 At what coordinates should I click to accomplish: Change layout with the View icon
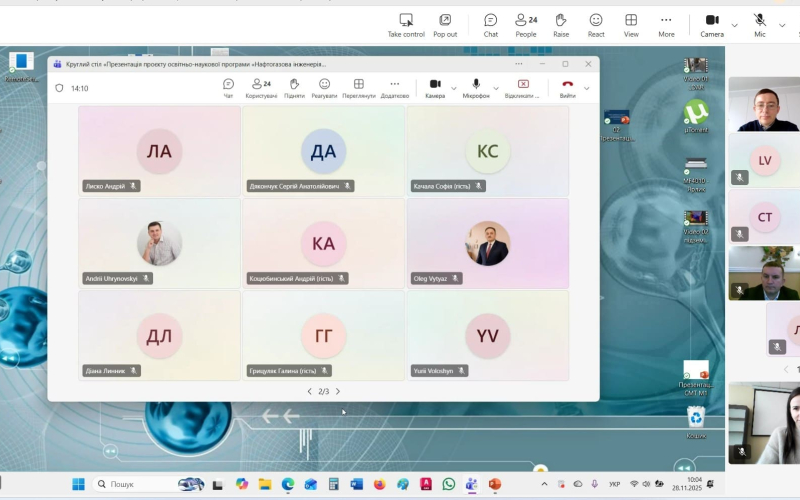(631, 25)
